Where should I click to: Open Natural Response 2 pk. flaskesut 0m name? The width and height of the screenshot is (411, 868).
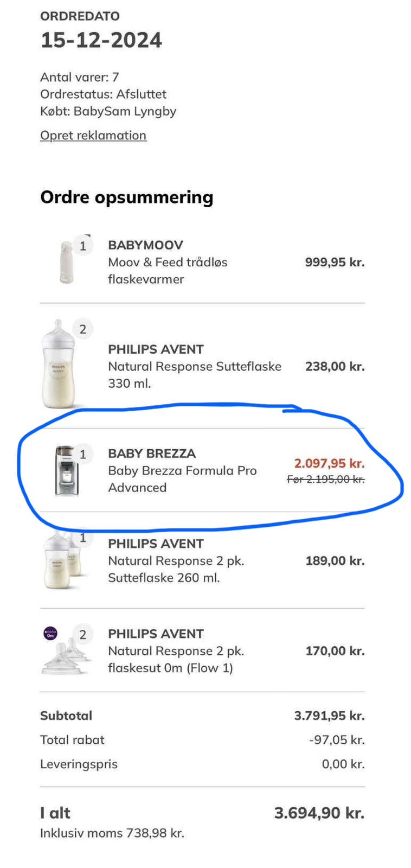click(176, 659)
